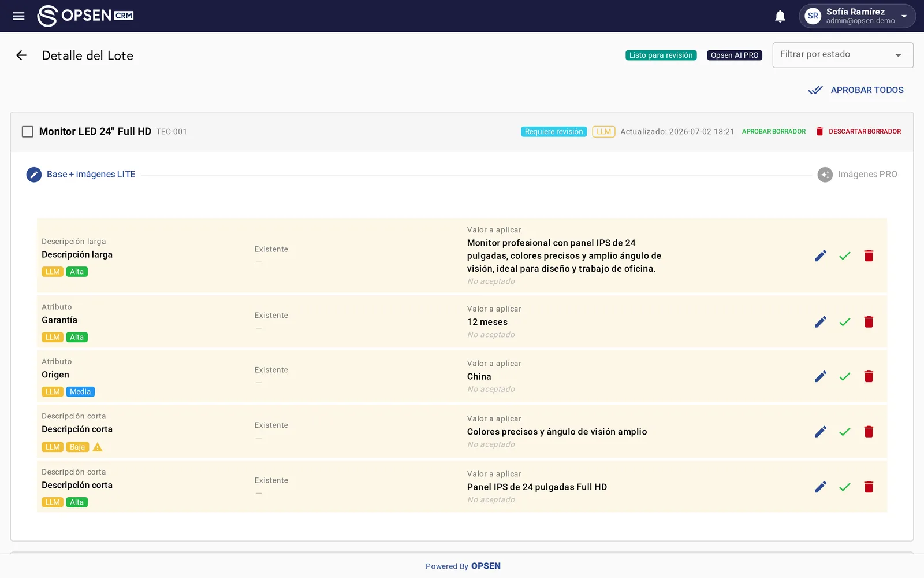Click the TEC-001 product code
Viewport: 924px width, 578px height.
(172, 132)
